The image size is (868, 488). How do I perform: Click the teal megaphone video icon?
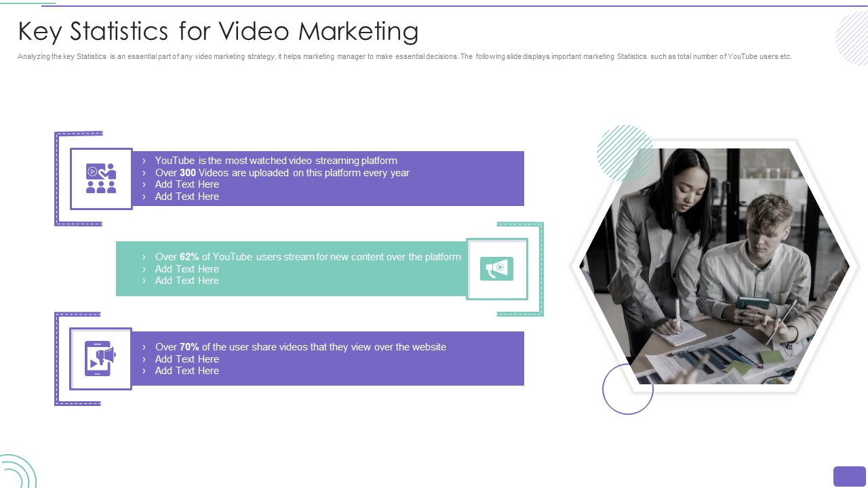coord(497,269)
